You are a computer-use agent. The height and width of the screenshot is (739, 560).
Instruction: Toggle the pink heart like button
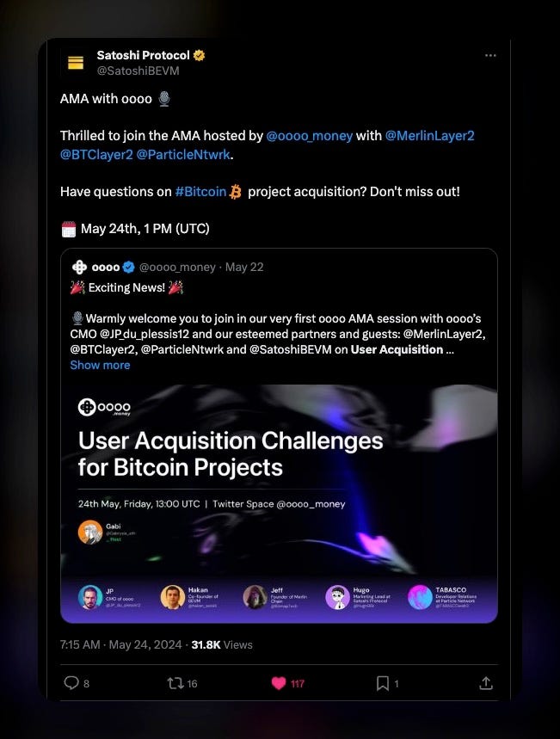(279, 683)
